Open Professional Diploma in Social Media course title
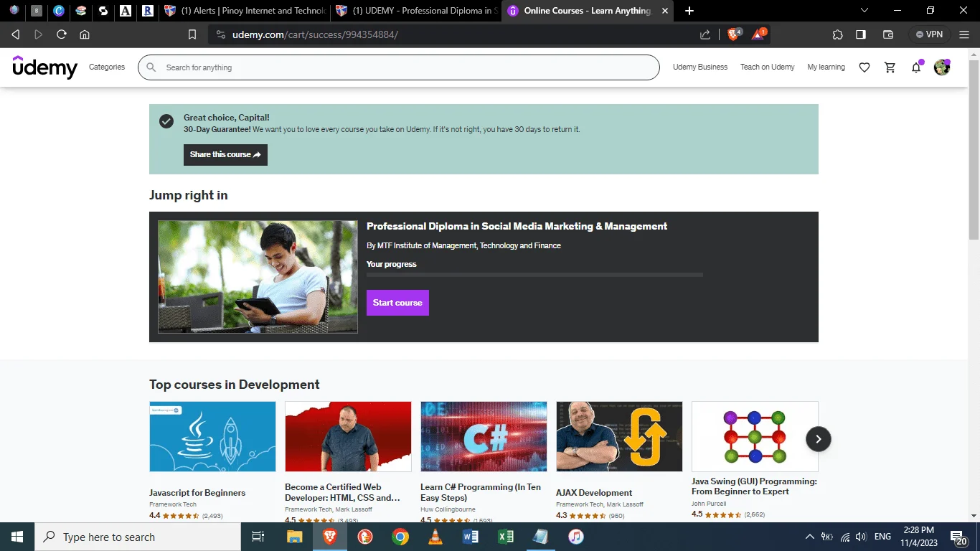This screenshot has width=980, height=551. 517,226
